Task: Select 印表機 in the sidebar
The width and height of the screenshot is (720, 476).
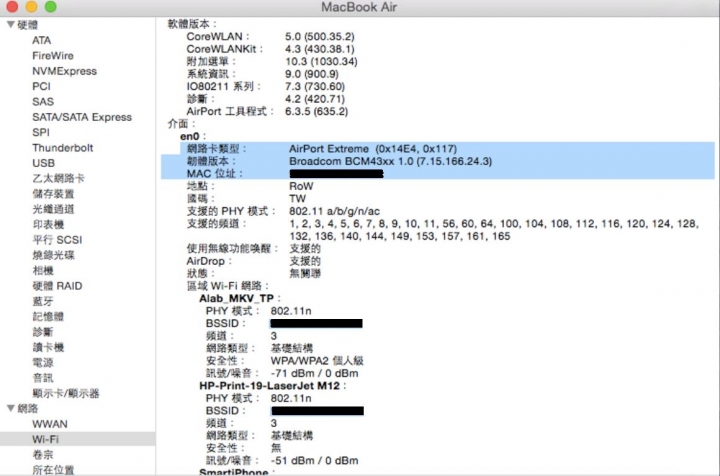Action: pos(48,224)
